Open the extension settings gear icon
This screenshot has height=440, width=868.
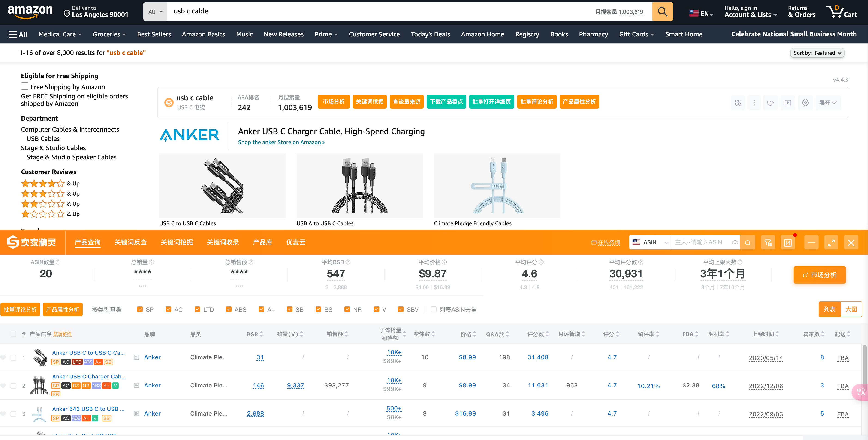(x=805, y=103)
